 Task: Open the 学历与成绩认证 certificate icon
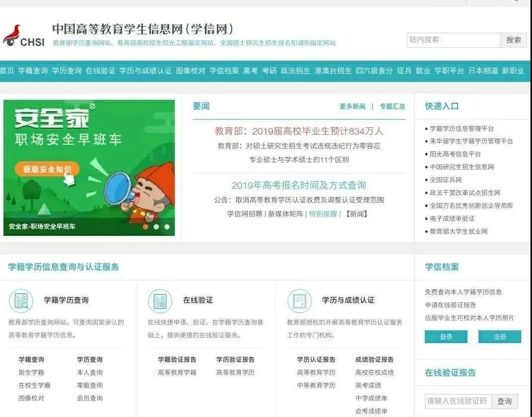(300, 301)
